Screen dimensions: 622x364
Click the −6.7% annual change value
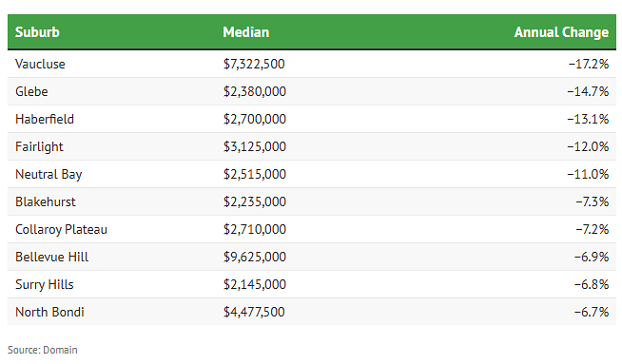592,312
